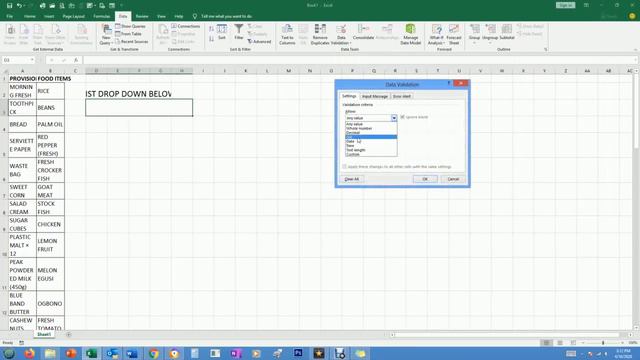Select the Settings tab in dialog

pos(349,96)
